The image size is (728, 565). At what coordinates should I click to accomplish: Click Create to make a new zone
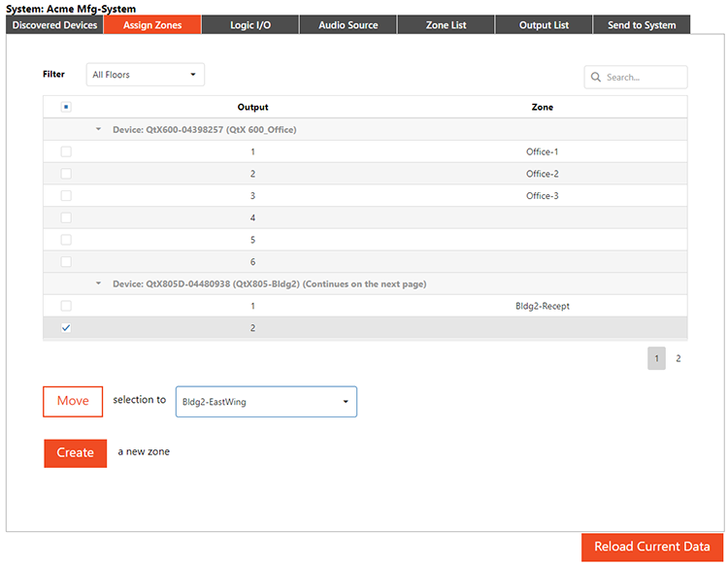coord(75,452)
